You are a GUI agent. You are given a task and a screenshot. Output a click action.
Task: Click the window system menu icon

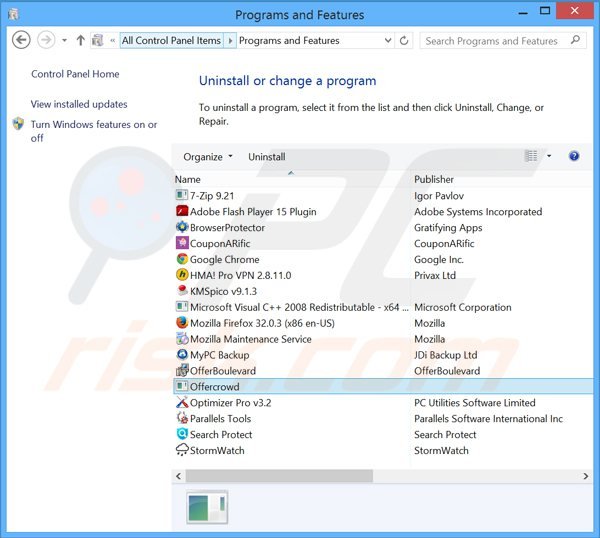[x=13, y=14]
